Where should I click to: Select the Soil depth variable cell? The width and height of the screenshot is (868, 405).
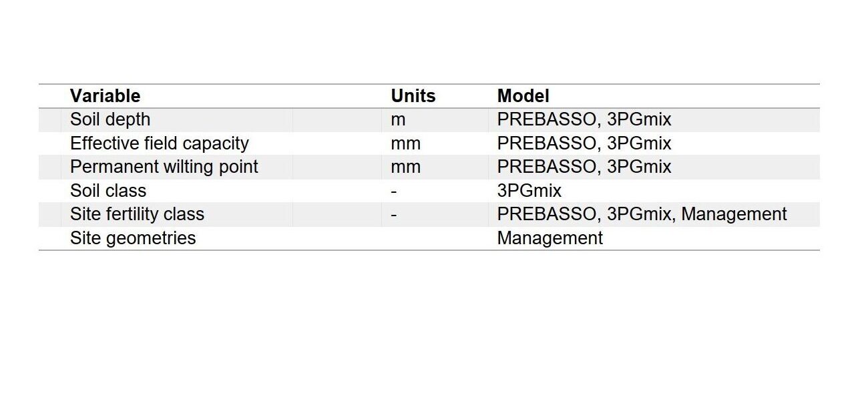[110, 120]
